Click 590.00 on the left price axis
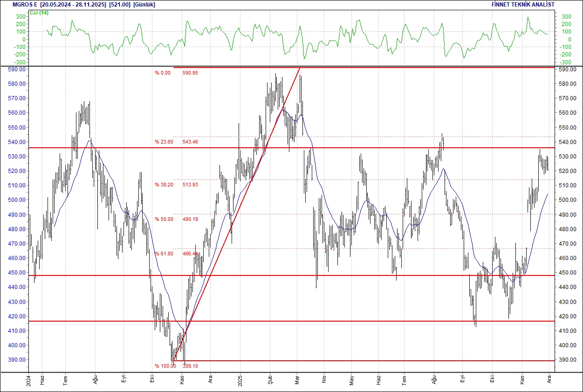 [x=17, y=69]
